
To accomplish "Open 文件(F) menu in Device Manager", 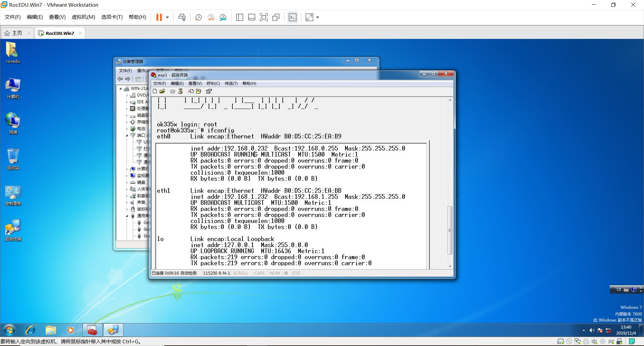I will tap(125, 71).
